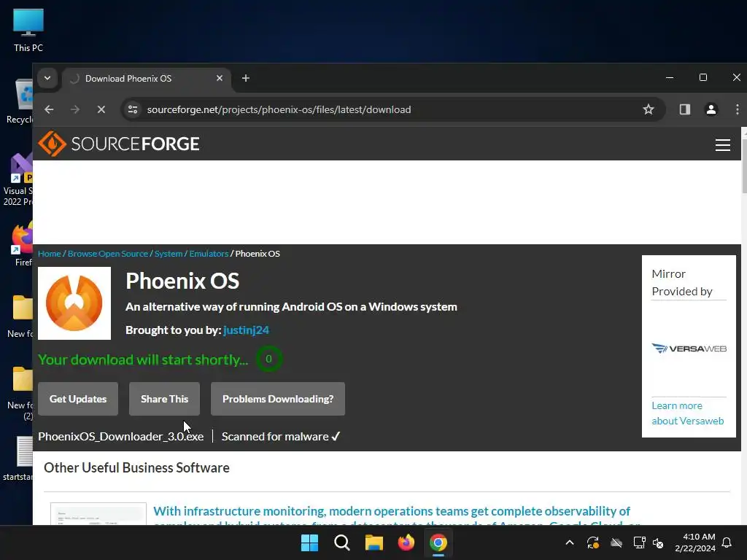Click Chrome icon in the taskbar
This screenshot has width=747, height=560.
coord(438,542)
